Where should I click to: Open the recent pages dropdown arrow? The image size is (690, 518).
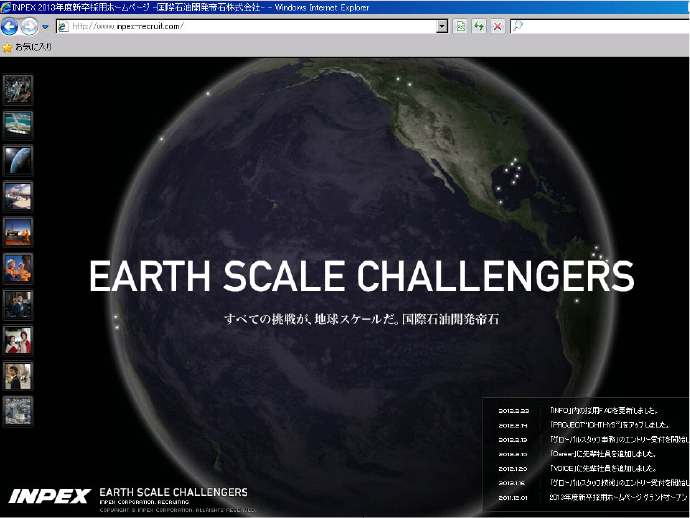click(45, 27)
